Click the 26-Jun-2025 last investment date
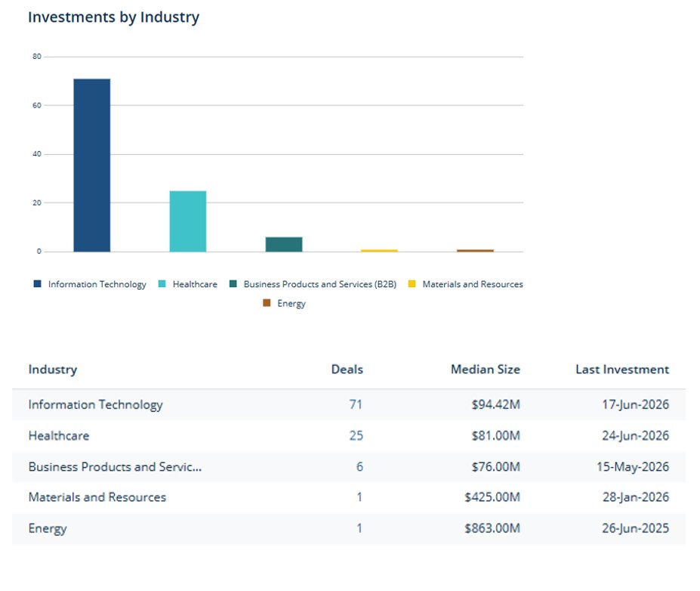The image size is (700, 591). [x=636, y=528]
